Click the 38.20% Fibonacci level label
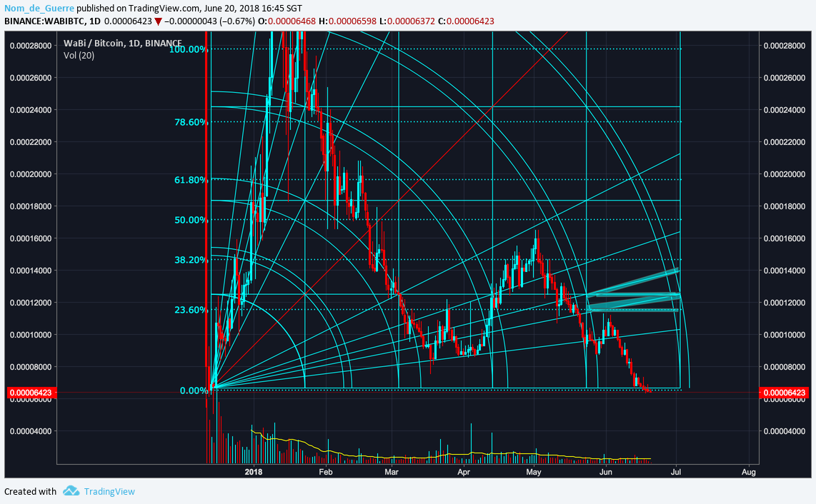 191,260
